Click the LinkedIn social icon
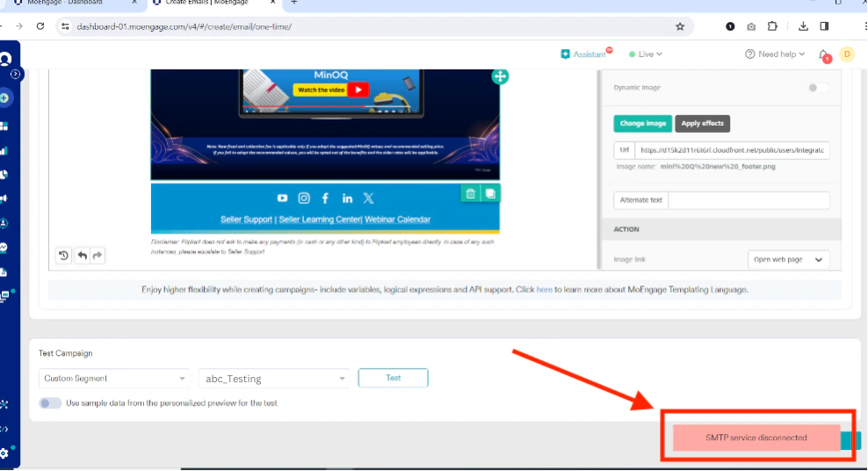The height and width of the screenshot is (471, 868). (x=347, y=198)
